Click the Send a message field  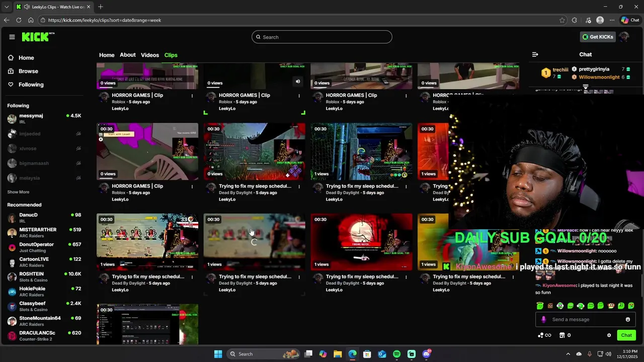click(586, 319)
